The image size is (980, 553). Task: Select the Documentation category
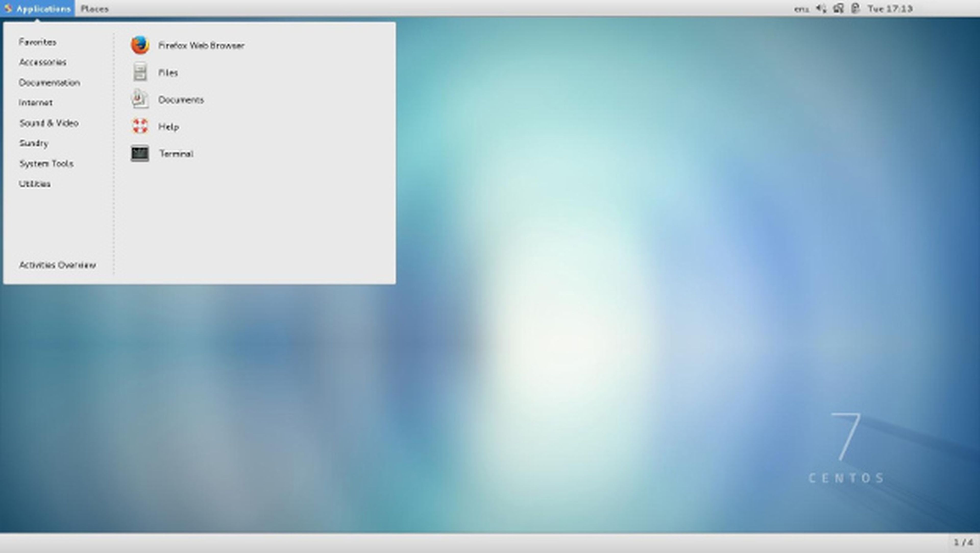(x=50, y=82)
